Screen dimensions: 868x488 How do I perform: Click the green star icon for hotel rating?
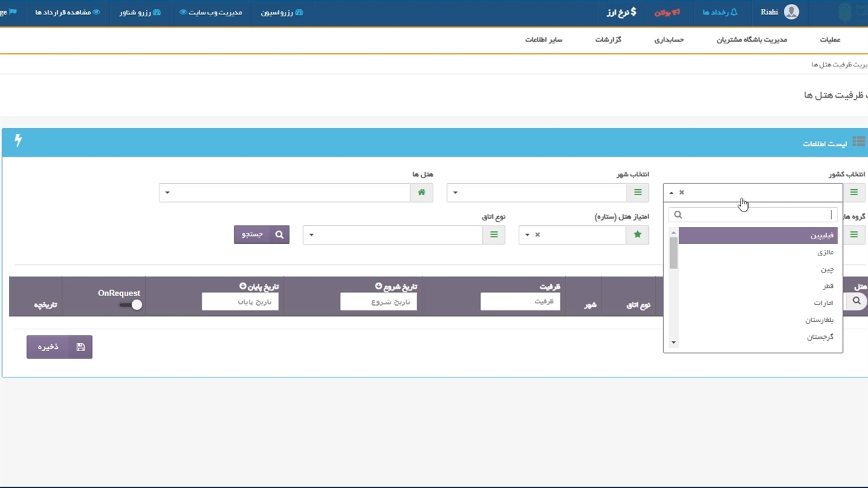coord(637,235)
